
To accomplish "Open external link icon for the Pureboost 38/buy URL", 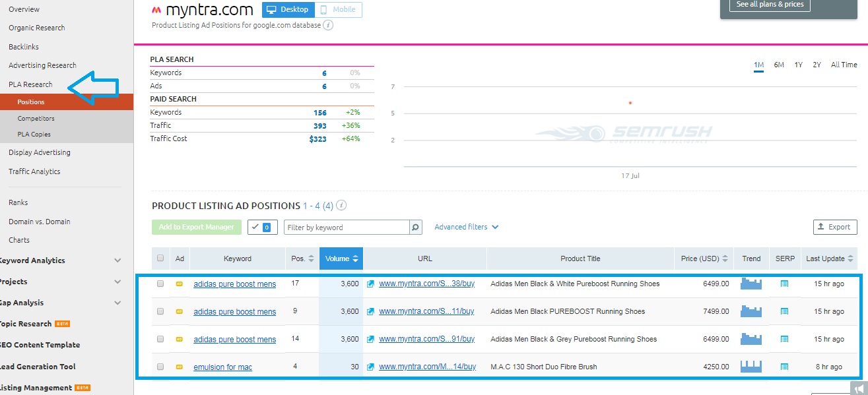I will 370,284.
